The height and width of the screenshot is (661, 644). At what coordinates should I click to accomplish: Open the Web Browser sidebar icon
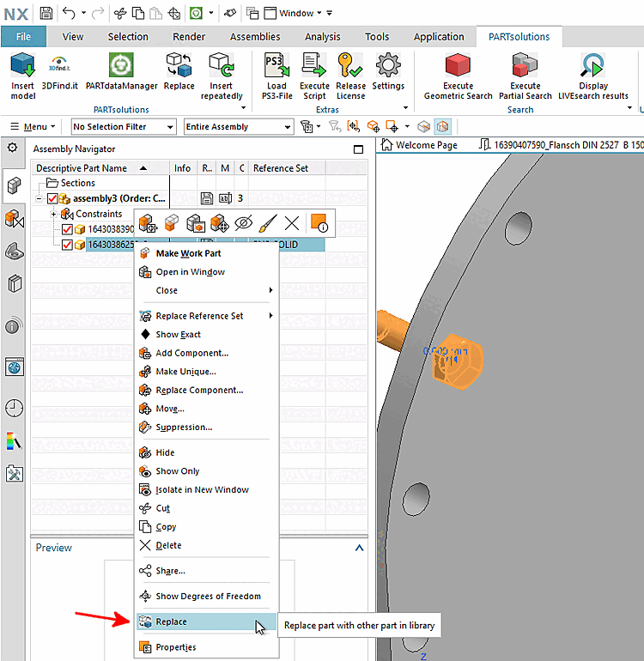click(x=15, y=367)
